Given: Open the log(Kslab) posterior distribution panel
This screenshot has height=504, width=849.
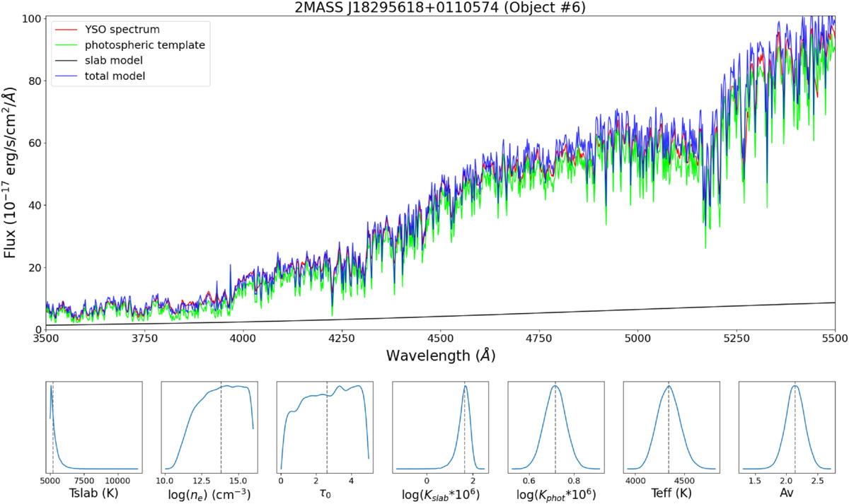Looking at the screenshot, I should click(440, 427).
